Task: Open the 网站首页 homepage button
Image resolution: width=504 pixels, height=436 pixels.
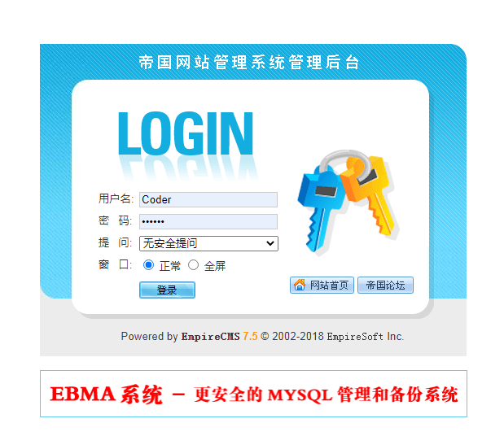Action: click(x=322, y=285)
